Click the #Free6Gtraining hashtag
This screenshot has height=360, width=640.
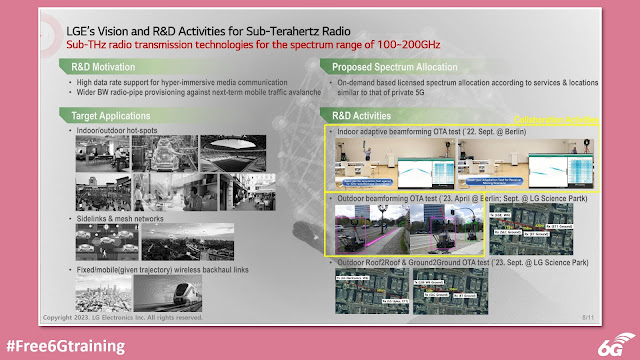tap(66, 346)
